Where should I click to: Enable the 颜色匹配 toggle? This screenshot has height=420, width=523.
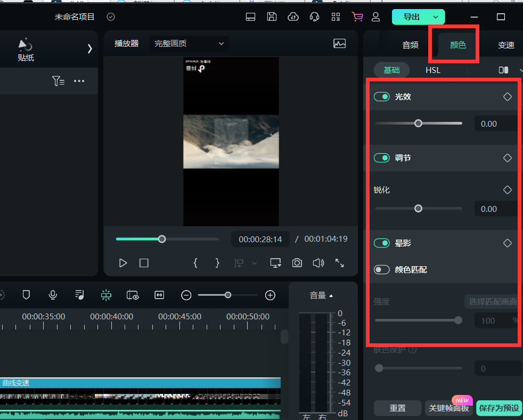(x=382, y=270)
